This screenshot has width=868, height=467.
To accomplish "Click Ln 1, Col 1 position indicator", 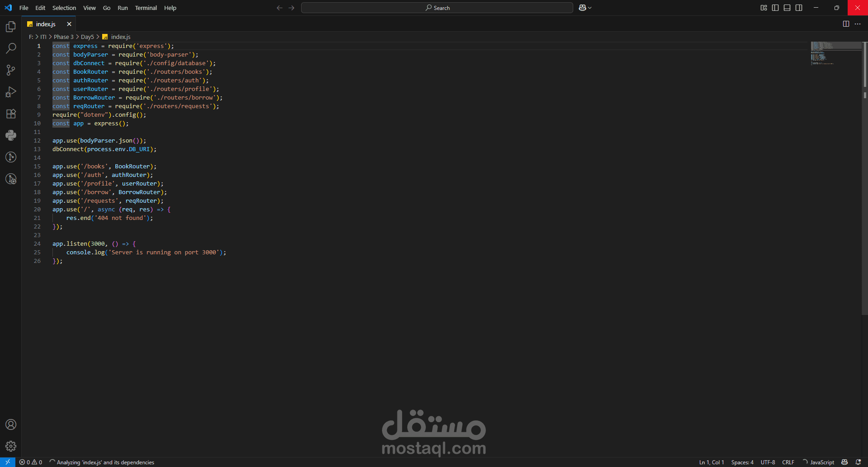I will coord(712,462).
